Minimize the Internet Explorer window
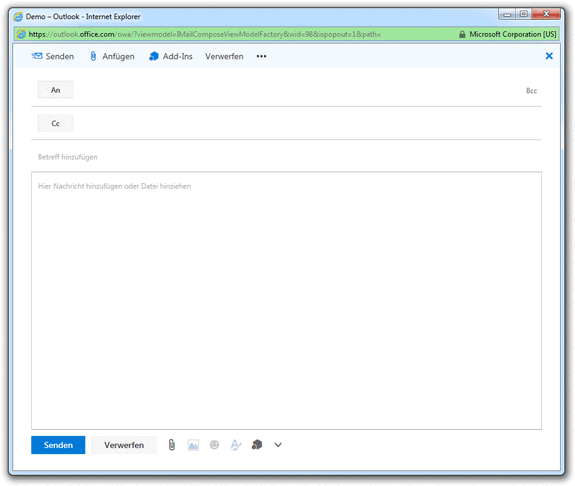The height and width of the screenshot is (486, 575). 507,14
